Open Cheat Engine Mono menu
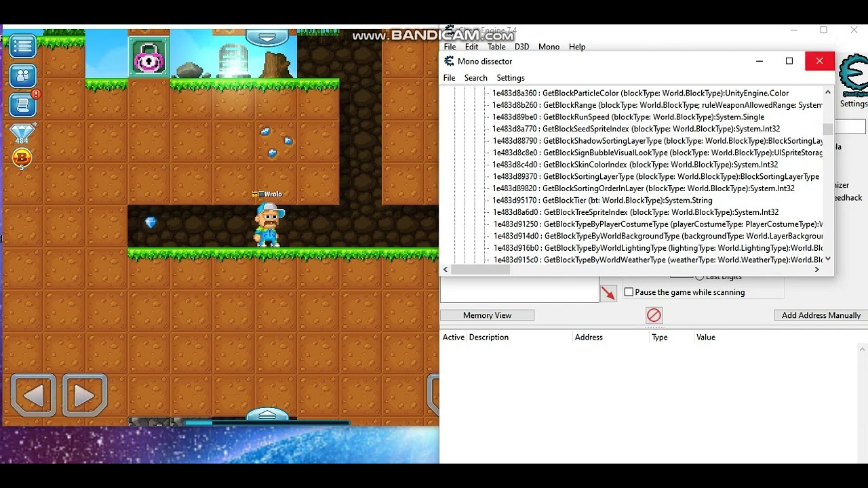This screenshot has width=868, height=488. point(549,47)
